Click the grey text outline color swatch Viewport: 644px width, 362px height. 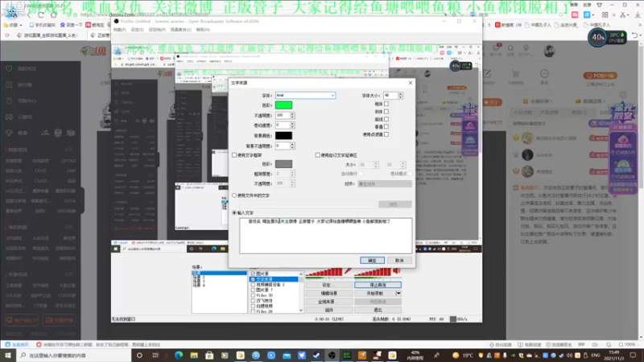[x=283, y=164]
